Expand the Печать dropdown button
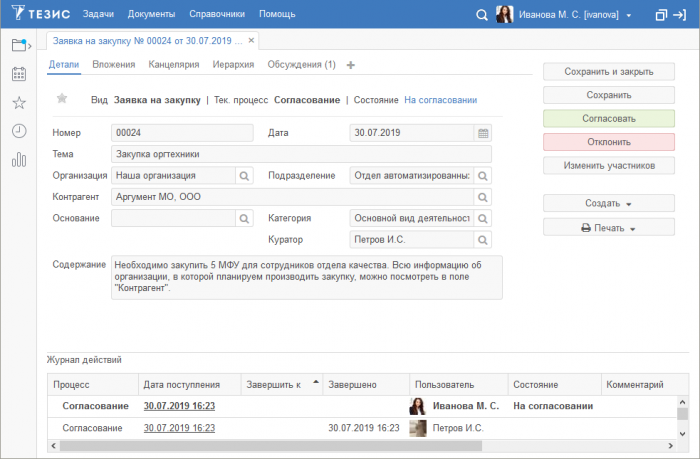Screen dimensions: 700x459 [x=608, y=228]
